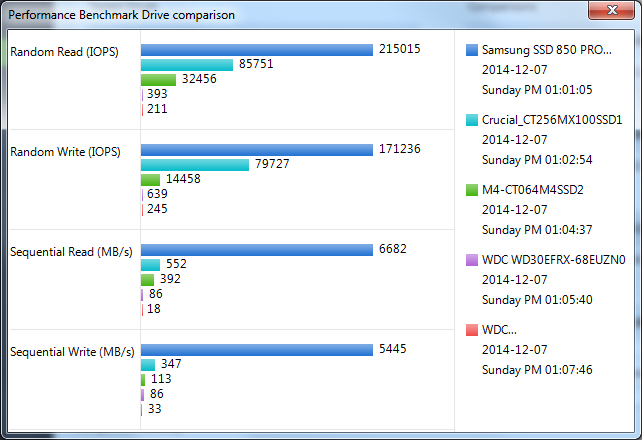Viewport: 642px width, 440px height.
Task: Click the 211 random read value
Action: pos(157,109)
